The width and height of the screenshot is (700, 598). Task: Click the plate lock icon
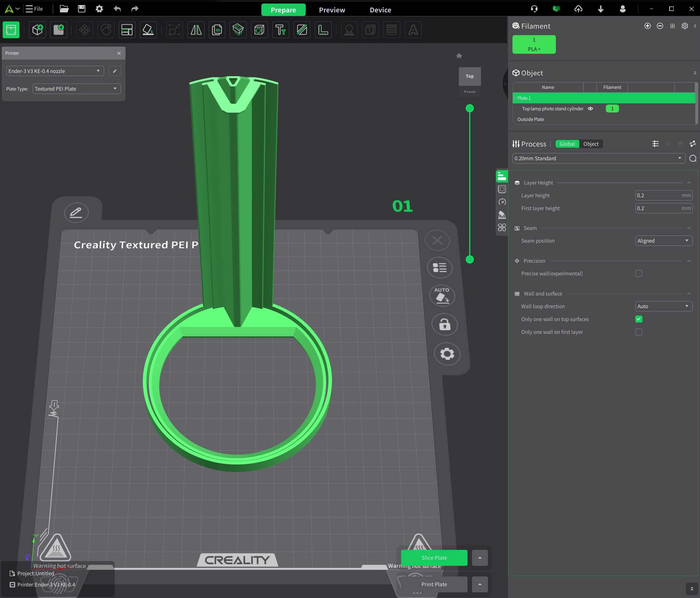click(x=445, y=325)
